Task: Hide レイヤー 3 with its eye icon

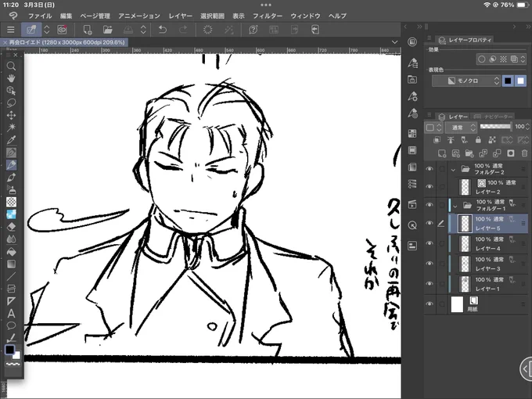Action: [x=430, y=264]
